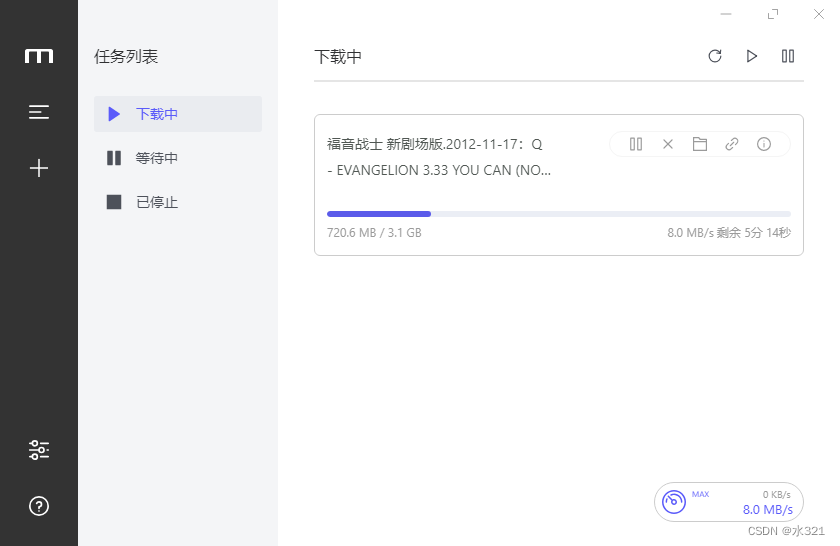This screenshot has height=546, width=840.
Task: Pause all tasks in header toolbar
Action: coord(788,56)
